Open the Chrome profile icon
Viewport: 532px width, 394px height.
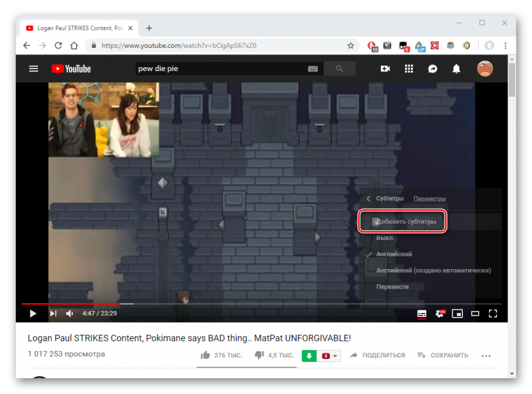point(489,45)
